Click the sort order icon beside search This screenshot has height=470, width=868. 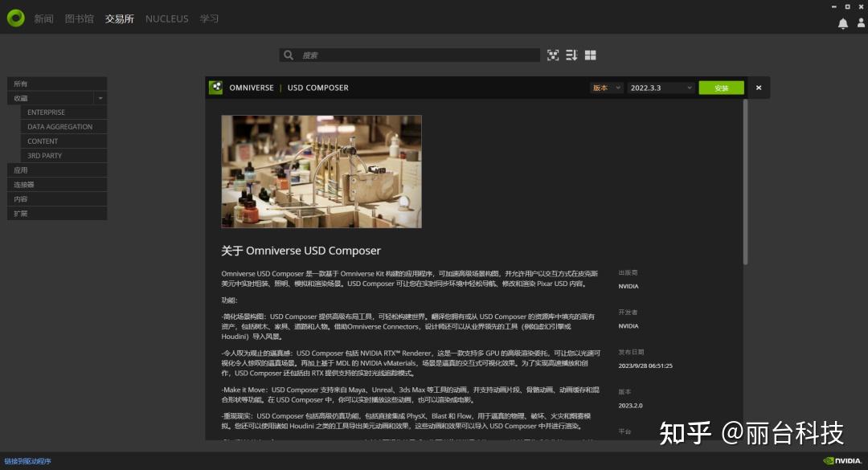571,55
